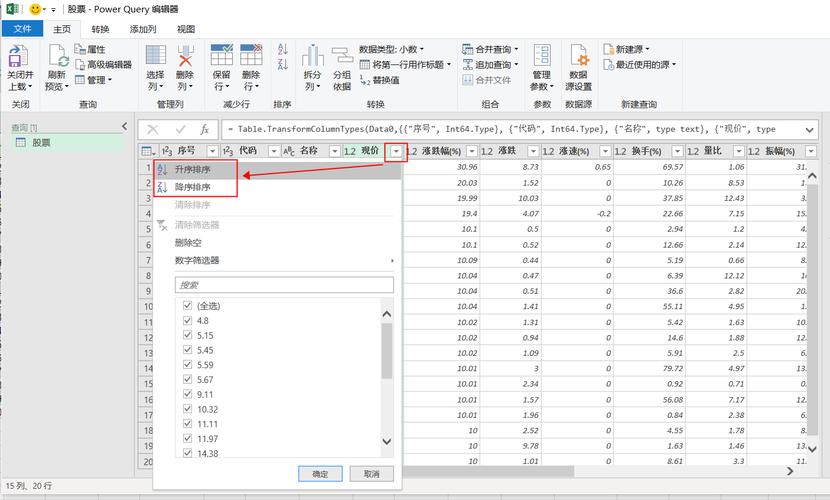Open the Manage (管理) query dropdown
This screenshot has width=830, height=500.
coord(94,80)
